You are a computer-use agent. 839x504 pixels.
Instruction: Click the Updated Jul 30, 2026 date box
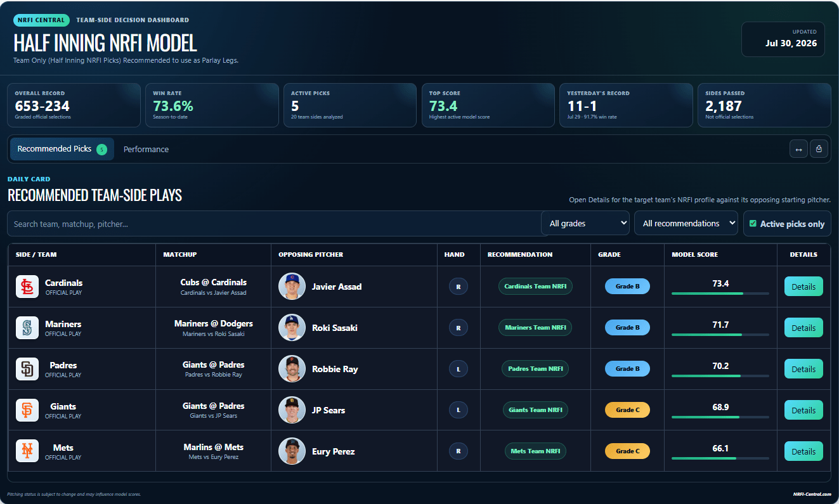[x=783, y=39]
